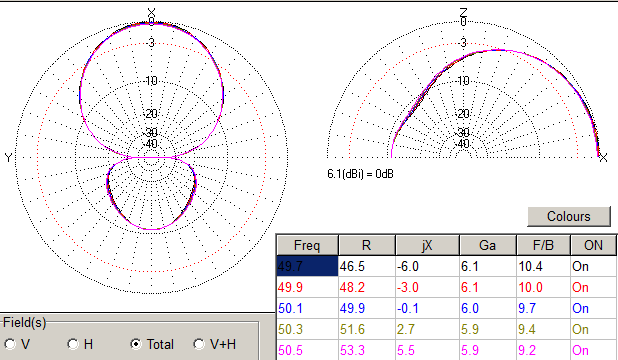Toggle the On cell for 50.1 row

pos(593,308)
